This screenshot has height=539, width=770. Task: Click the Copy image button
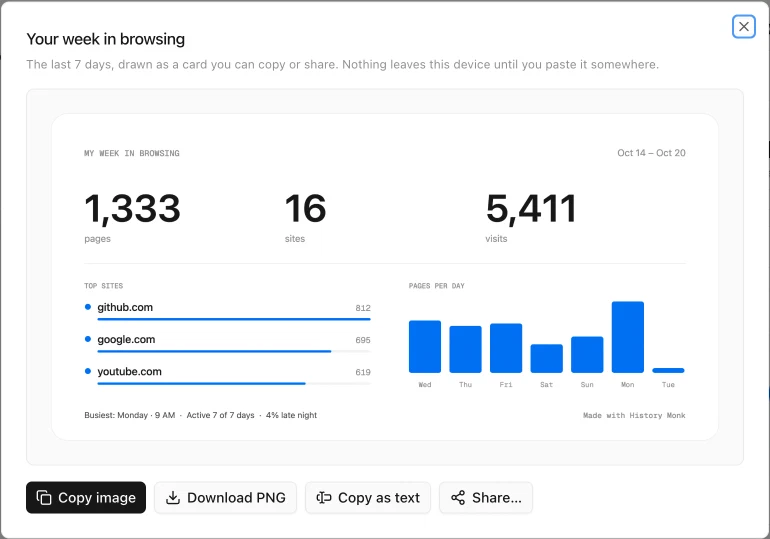point(86,497)
